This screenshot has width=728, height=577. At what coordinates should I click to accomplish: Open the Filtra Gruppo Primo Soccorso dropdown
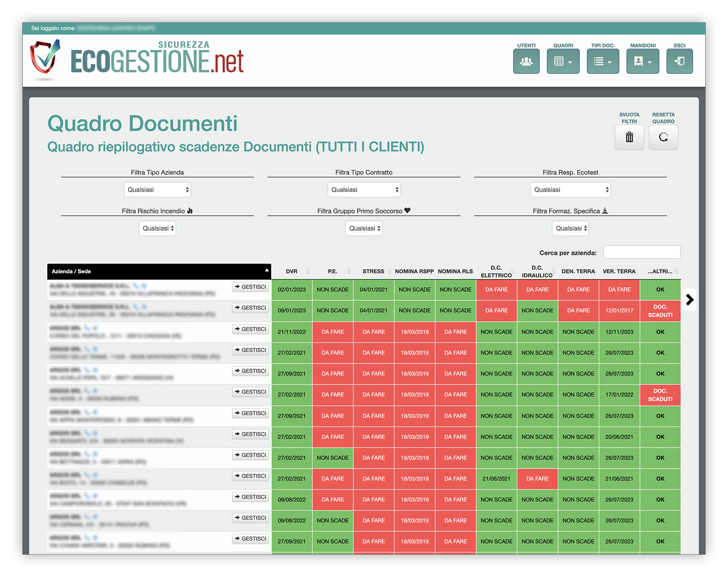pos(364,228)
